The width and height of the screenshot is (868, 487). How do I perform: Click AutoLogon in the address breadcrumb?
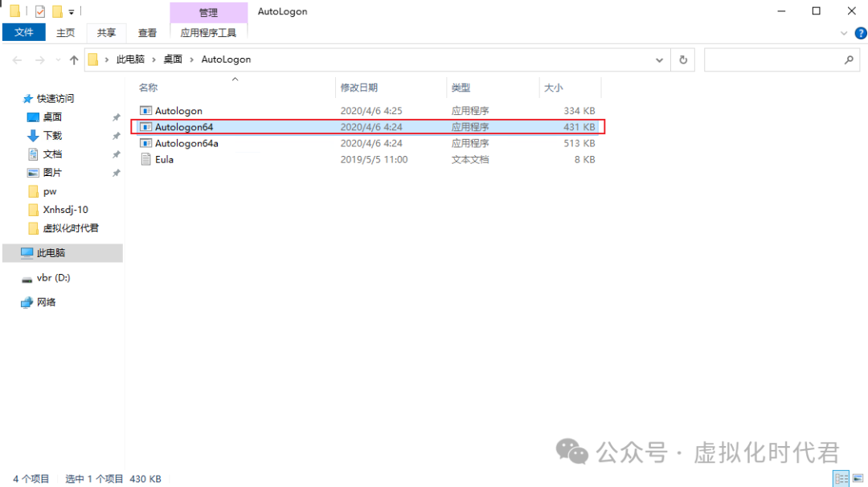point(226,59)
